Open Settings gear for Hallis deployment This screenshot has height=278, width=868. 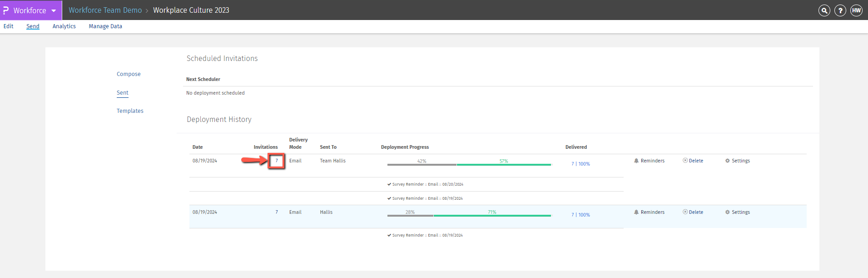click(737, 212)
